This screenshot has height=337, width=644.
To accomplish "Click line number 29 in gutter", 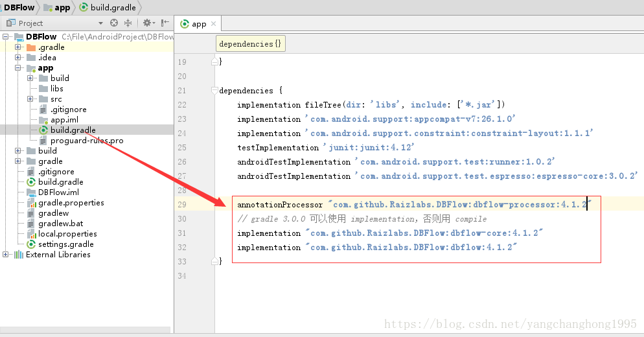I will point(182,204).
